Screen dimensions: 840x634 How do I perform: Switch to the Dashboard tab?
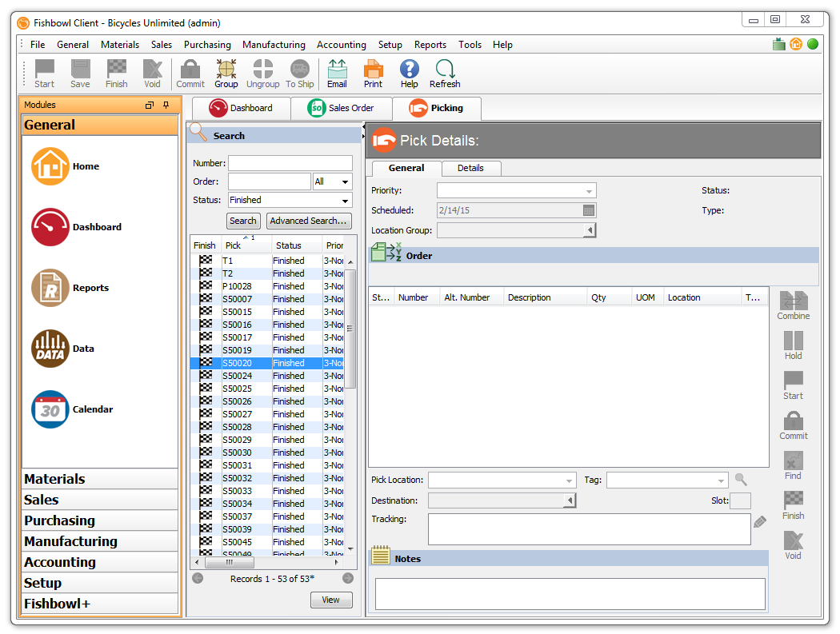(241, 108)
